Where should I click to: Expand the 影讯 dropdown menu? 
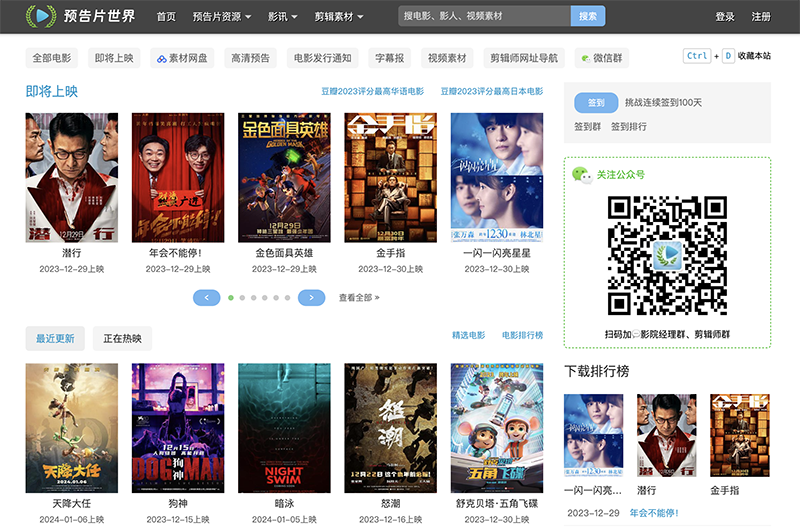[282, 17]
